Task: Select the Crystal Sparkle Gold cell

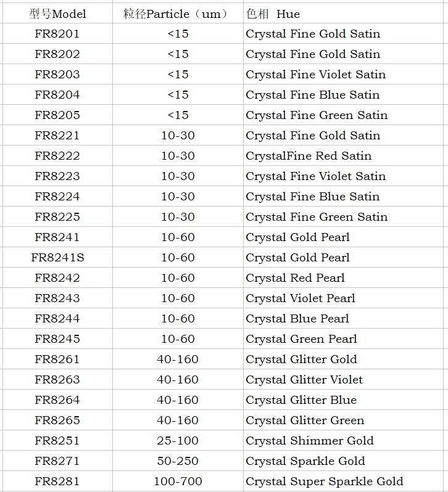Action: click(305, 461)
